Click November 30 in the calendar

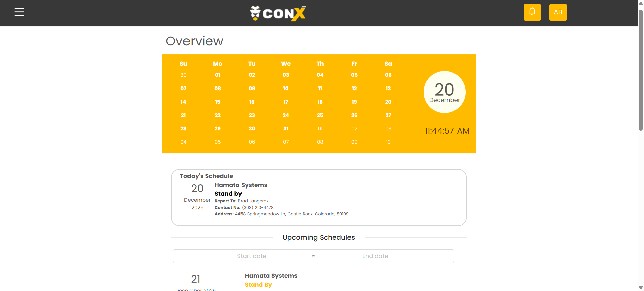coord(183,75)
